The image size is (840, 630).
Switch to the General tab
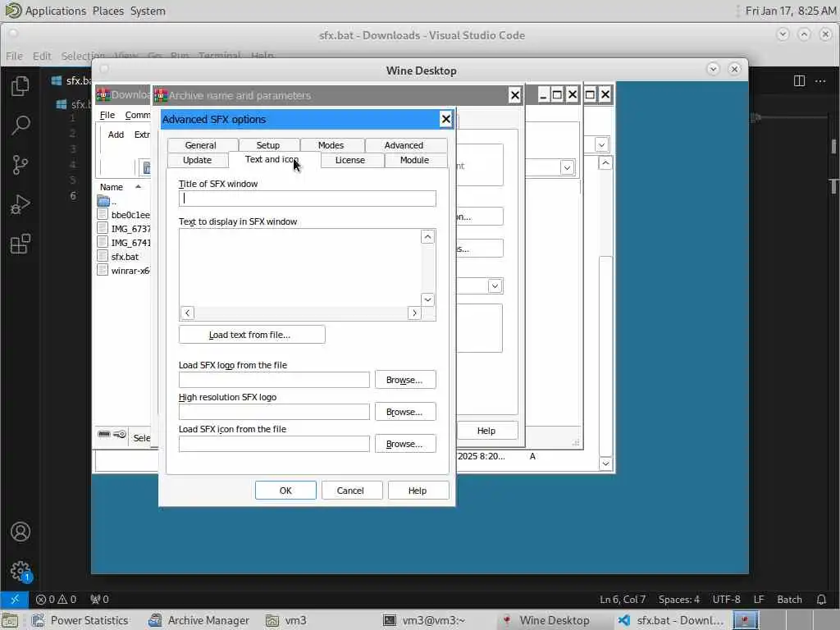coord(200,145)
